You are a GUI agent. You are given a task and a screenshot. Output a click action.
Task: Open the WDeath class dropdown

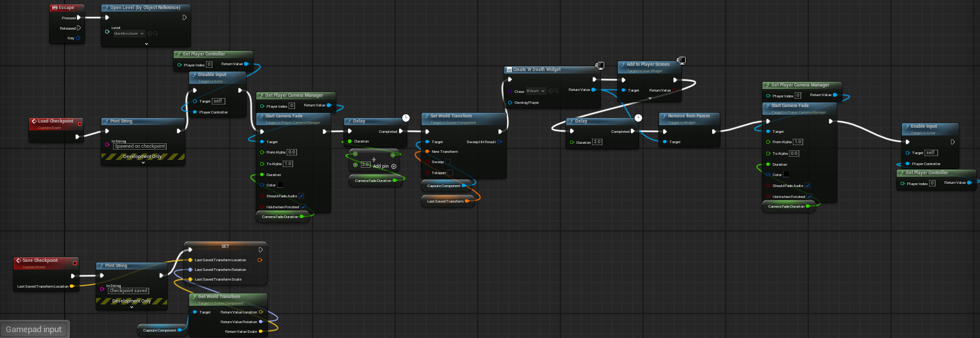536,91
